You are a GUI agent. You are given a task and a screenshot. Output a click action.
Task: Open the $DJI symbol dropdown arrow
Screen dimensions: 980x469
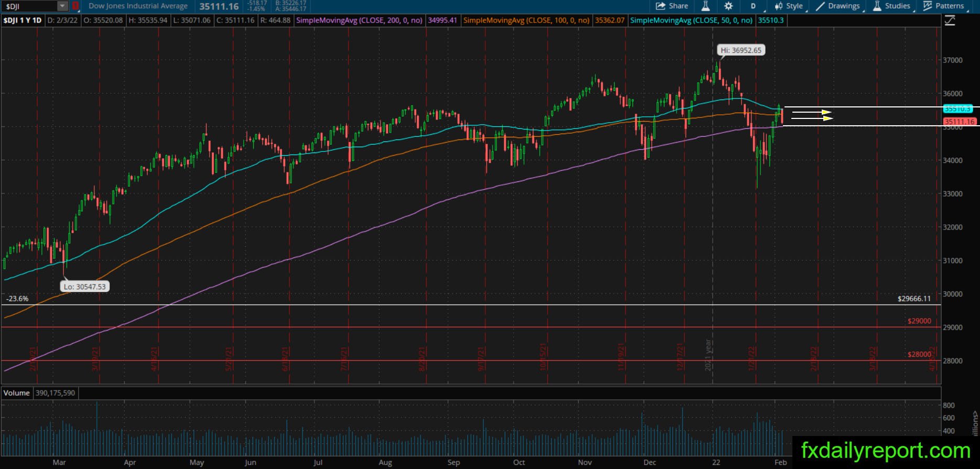pyautogui.click(x=62, y=6)
